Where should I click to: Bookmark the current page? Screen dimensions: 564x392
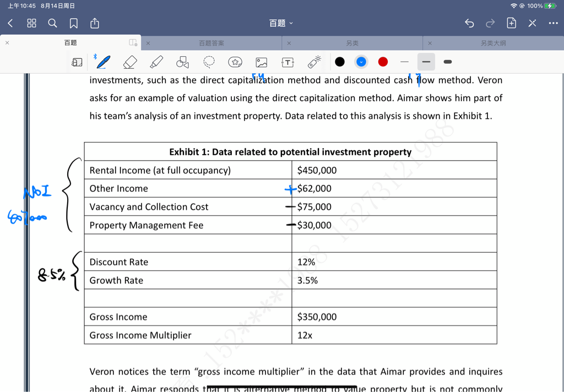pos(74,23)
